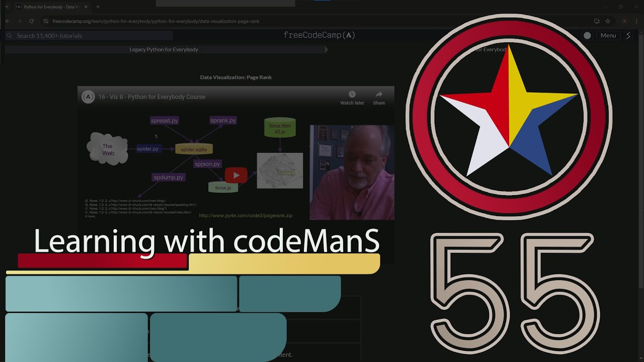The image size is (644, 362).
Task: Click the search magnifier icon
Action: [10, 36]
